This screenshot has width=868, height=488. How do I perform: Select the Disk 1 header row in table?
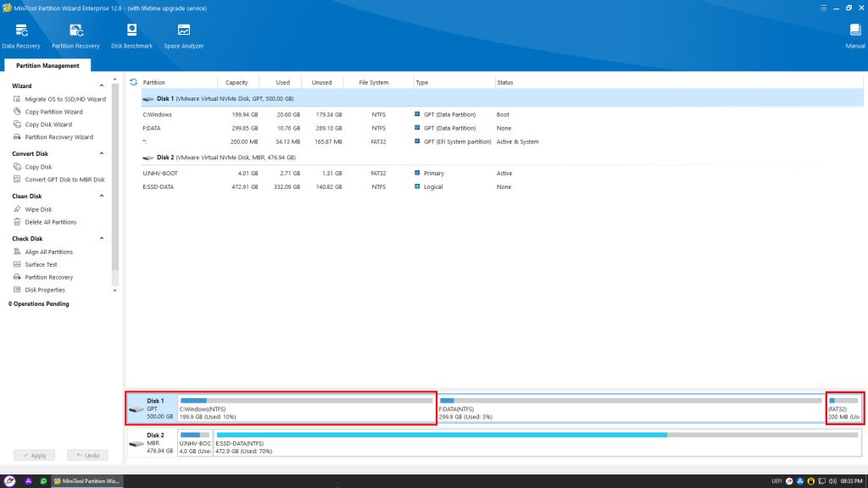click(x=502, y=98)
